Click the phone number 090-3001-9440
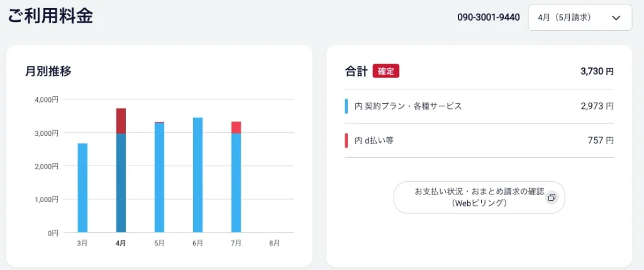 click(488, 17)
